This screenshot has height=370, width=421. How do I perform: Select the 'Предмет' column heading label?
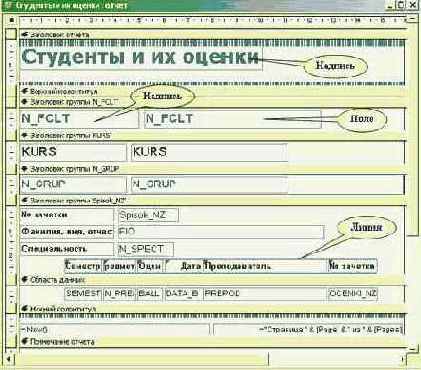(119, 266)
